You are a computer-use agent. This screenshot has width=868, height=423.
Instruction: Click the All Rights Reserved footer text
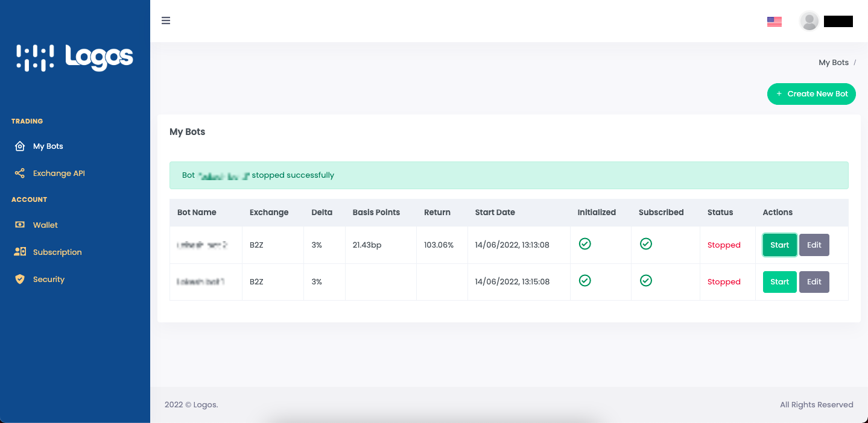click(817, 405)
